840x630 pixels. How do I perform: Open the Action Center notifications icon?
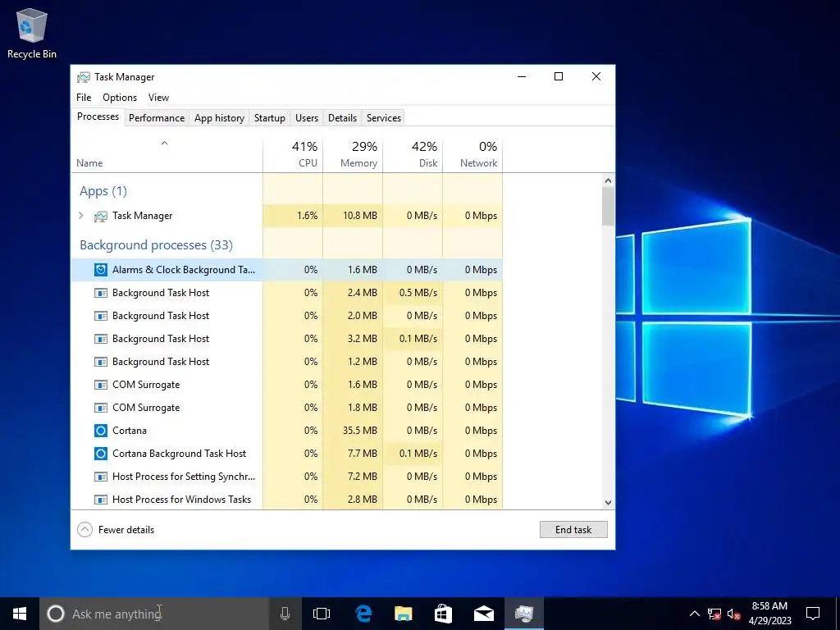[813, 614]
